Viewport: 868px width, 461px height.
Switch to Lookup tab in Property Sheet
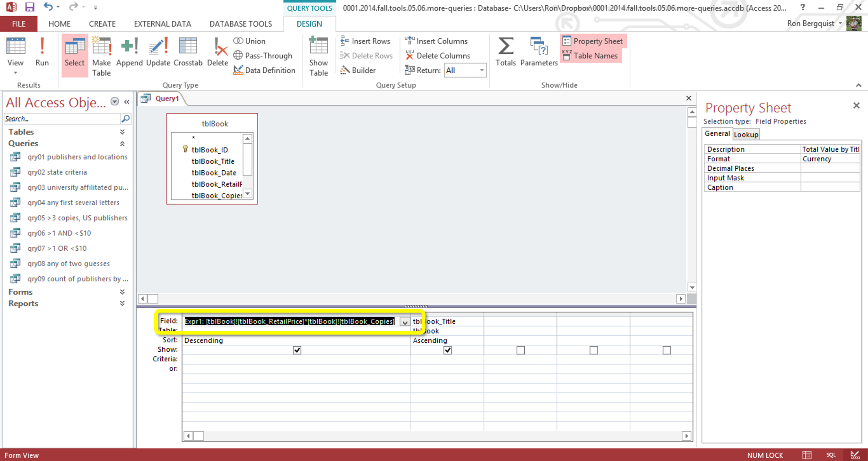point(746,135)
